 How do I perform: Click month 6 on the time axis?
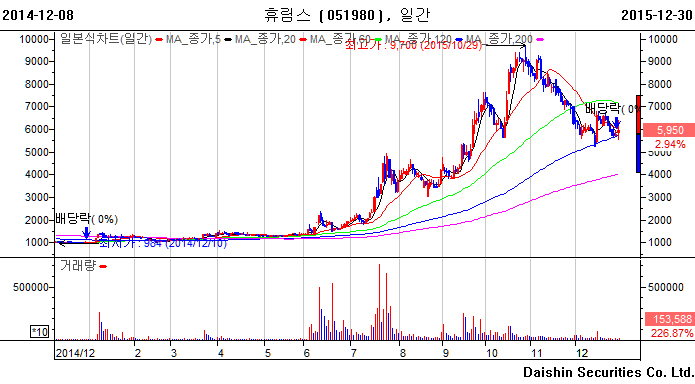pos(307,353)
